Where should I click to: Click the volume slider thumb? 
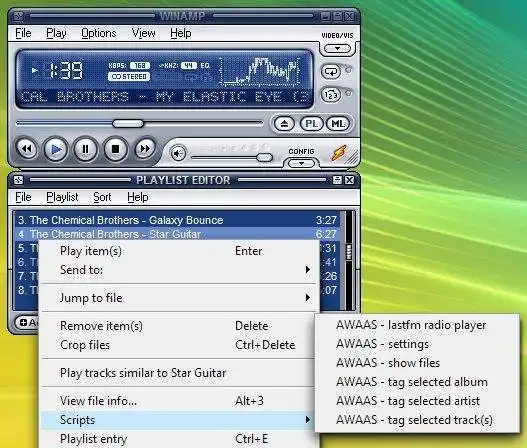click(265, 157)
